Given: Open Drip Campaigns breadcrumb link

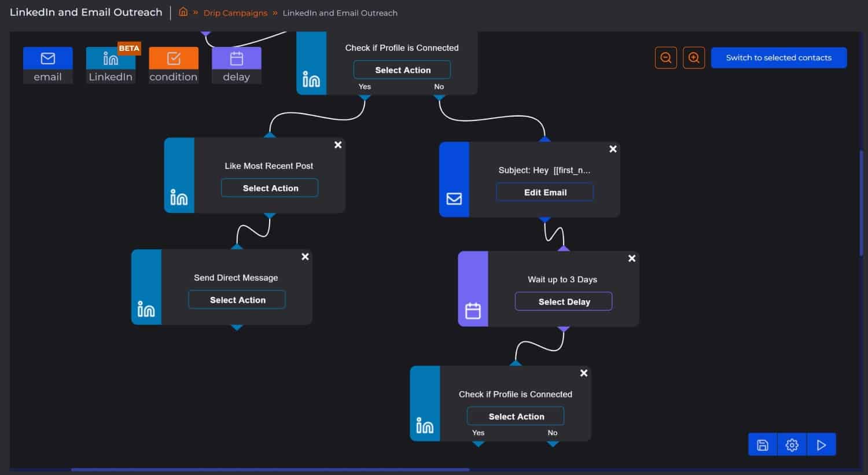Looking at the screenshot, I should point(235,13).
